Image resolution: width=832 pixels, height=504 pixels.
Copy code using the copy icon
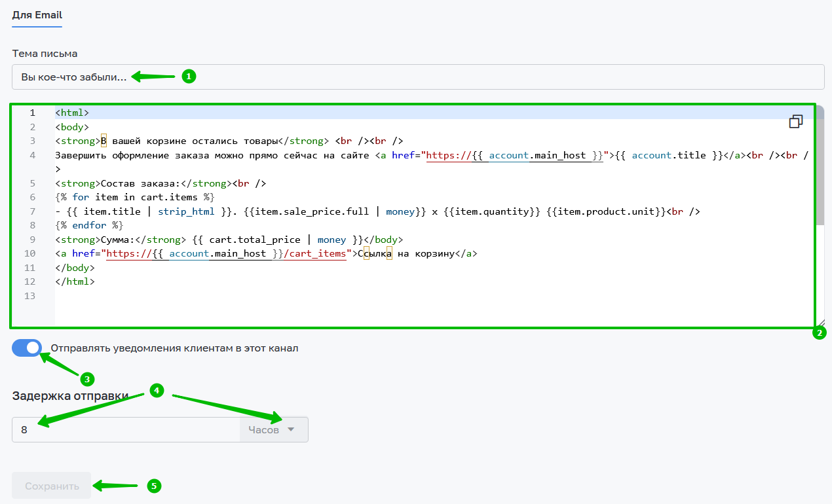click(796, 122)
